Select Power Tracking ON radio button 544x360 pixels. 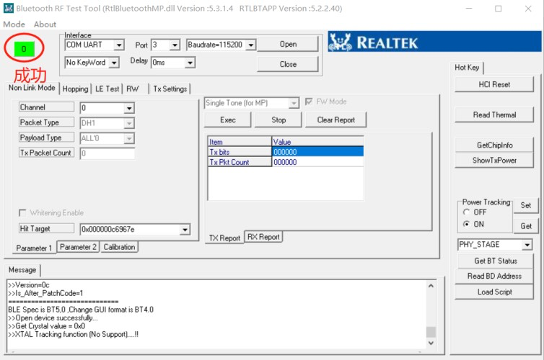tap(466, 224)
